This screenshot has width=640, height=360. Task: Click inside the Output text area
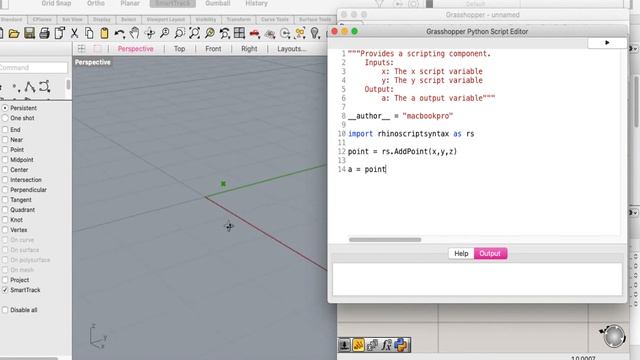(477, 279)
